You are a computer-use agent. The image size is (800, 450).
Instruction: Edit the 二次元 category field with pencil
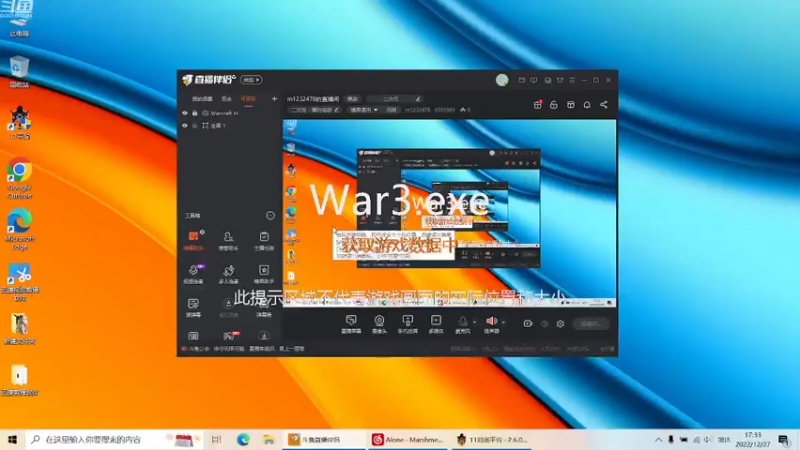click(x=394, y=98)
